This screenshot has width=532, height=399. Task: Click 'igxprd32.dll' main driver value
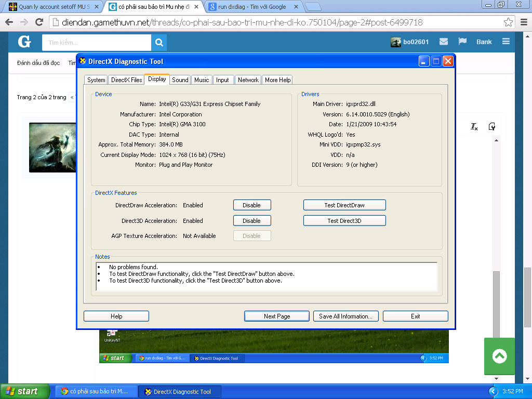[361, 104]
